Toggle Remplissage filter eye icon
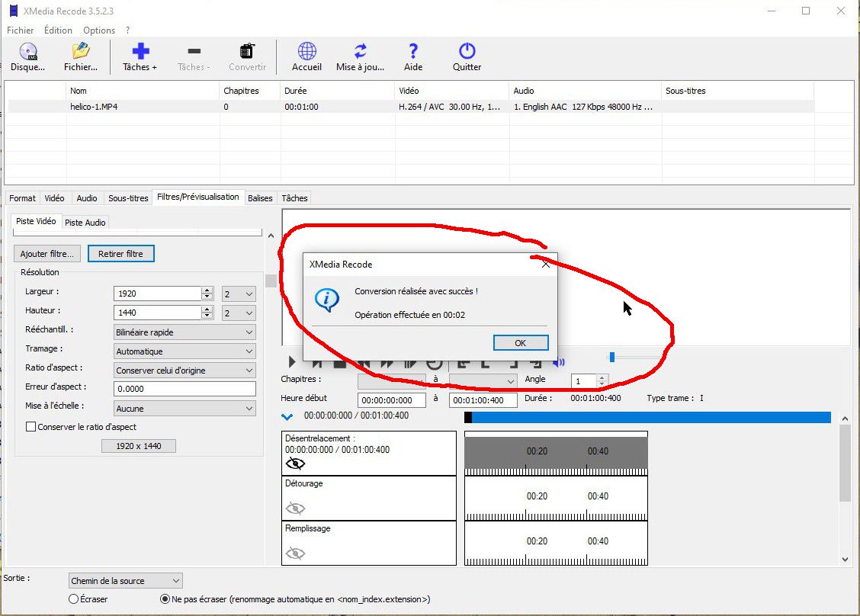 [x=295, y=553]
